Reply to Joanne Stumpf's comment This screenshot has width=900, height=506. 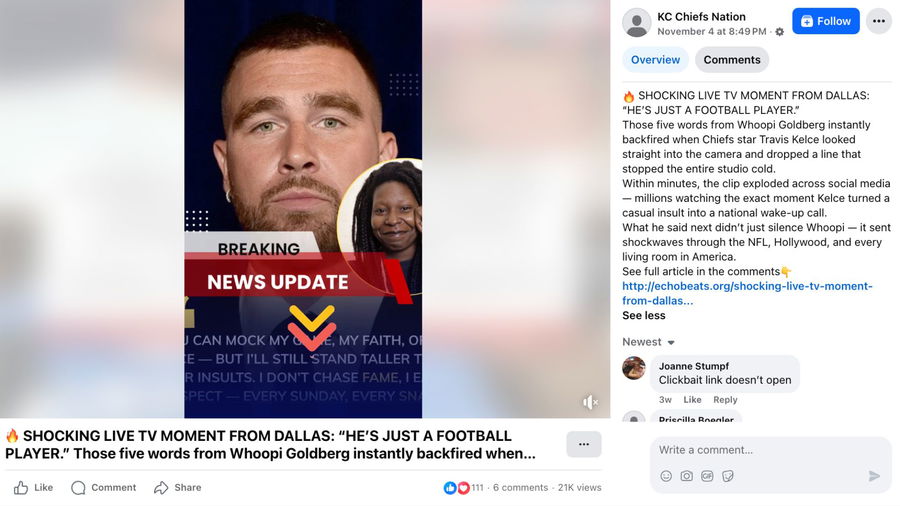725,400
